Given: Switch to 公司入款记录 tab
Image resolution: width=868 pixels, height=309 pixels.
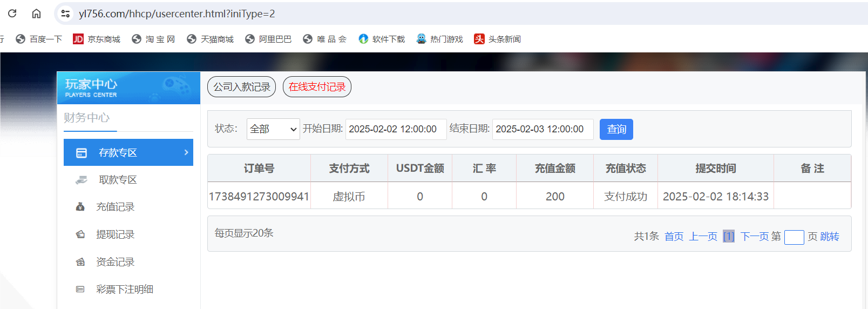Looking at the screenshot, I should pyautogui.click(x=241, y=87).
